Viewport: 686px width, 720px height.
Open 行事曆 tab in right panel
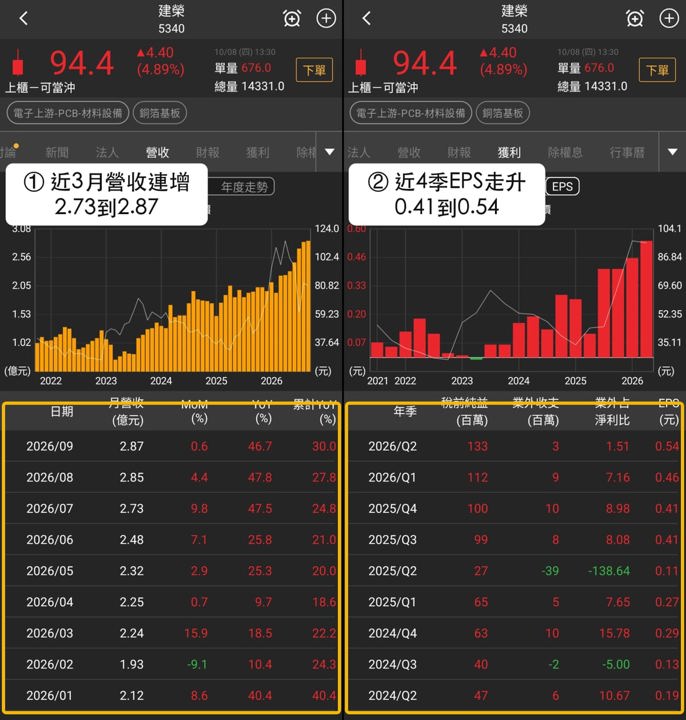click(x=627, y=152)
